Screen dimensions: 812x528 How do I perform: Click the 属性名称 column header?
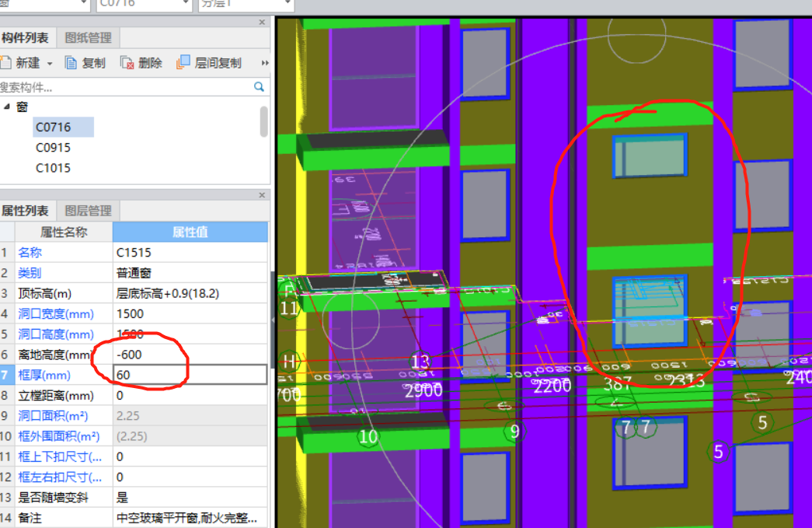pos(64,233)
